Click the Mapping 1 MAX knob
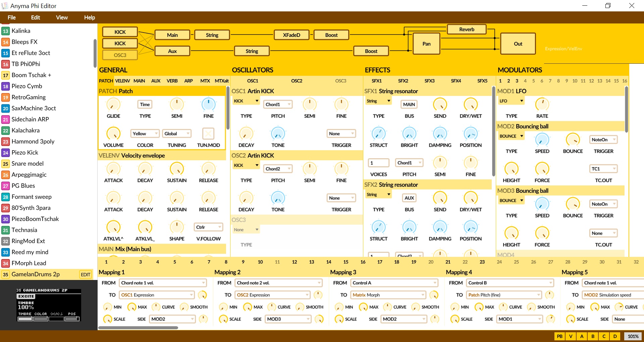 tap(132, 307)
